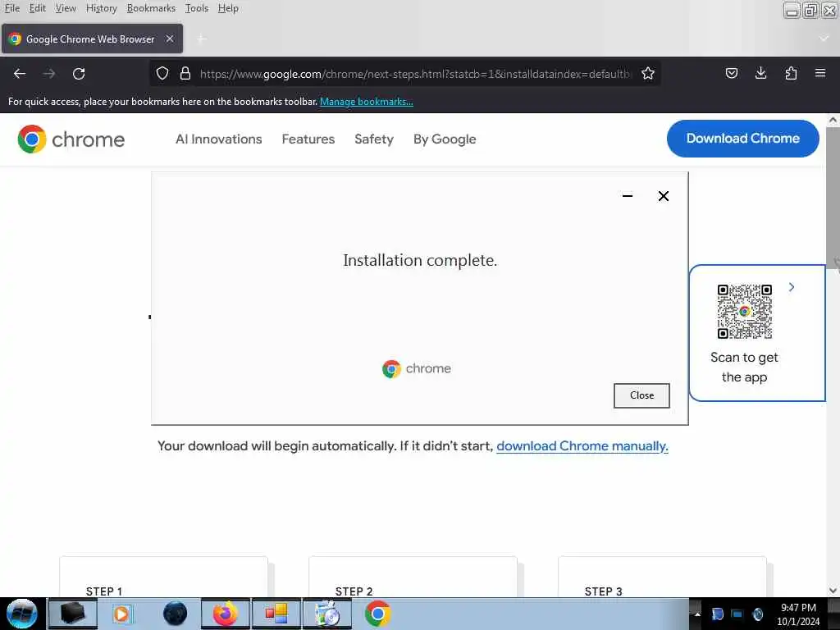
Task: Click the forward navigation arrow
Action: click(49, 73)
